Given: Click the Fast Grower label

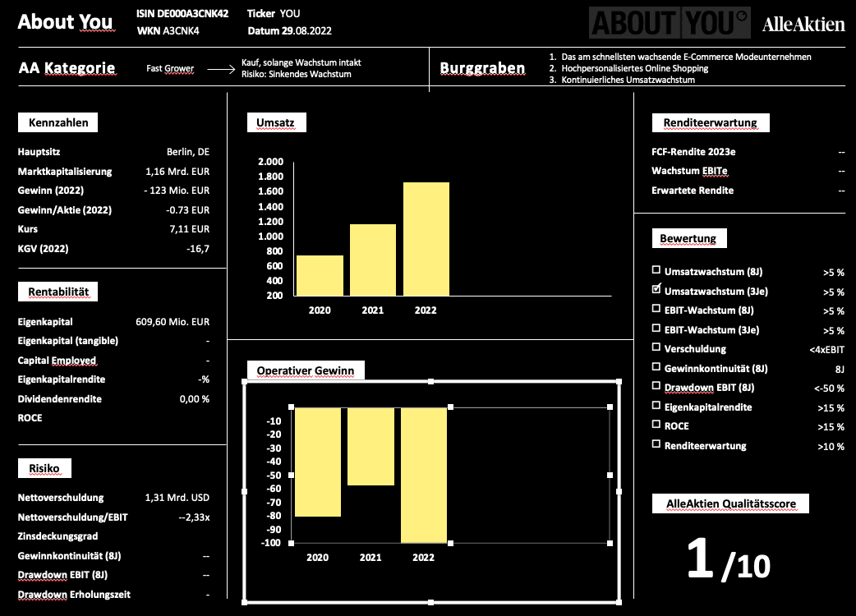Looking at the screenshot, I should tap(170, 69).
